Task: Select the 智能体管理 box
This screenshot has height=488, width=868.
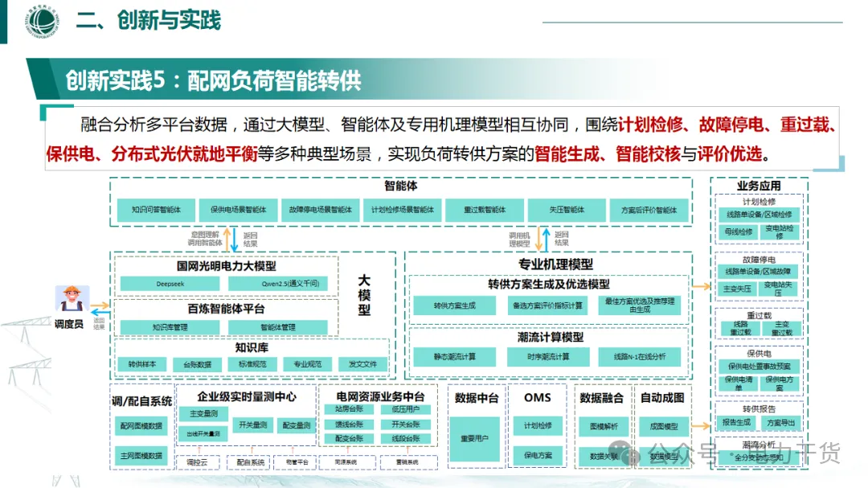Action: (278, 327)
